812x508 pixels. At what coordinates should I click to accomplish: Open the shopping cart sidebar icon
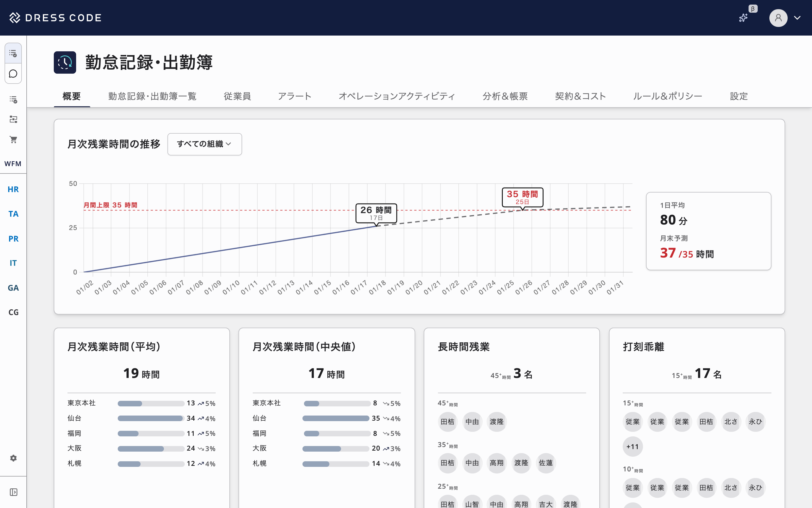point(13,139)
